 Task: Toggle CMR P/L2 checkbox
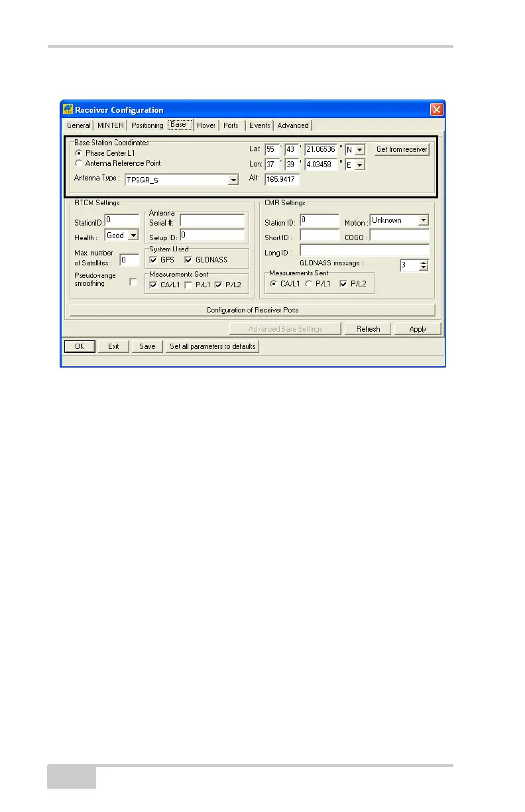tap(343, 285)
